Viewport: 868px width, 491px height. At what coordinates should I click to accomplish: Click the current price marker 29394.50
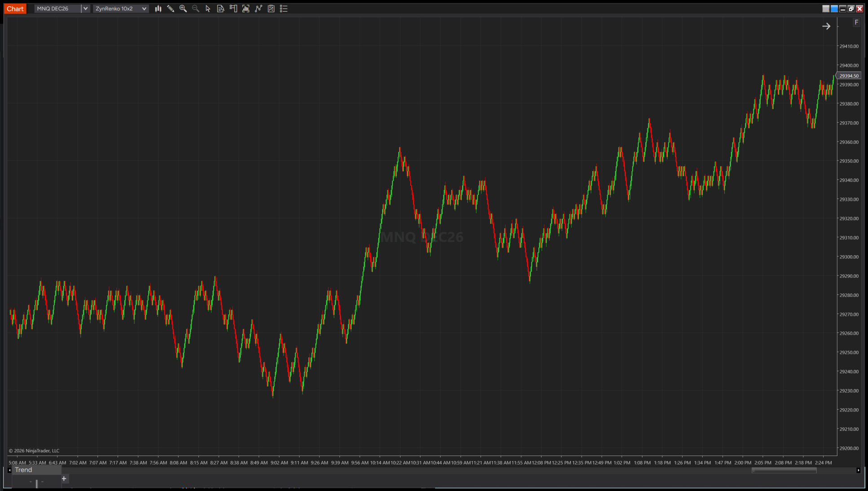tap(849, 76)
